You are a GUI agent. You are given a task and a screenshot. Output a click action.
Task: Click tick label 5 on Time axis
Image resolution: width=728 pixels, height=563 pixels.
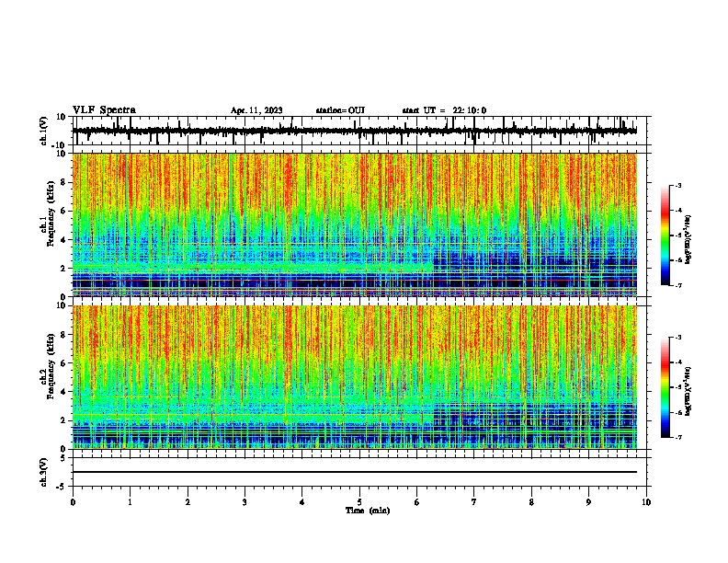(359, 502)
